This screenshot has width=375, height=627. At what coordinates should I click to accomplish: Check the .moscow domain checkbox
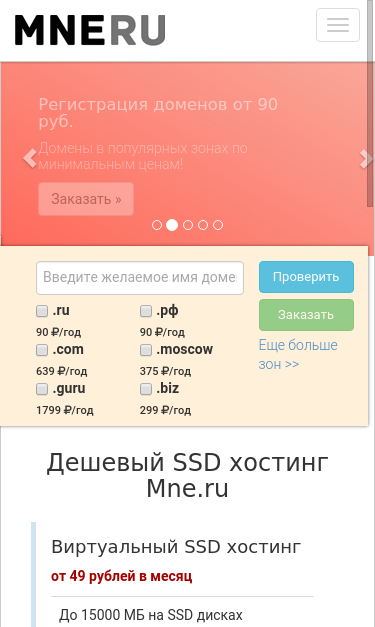coord(146,350)
